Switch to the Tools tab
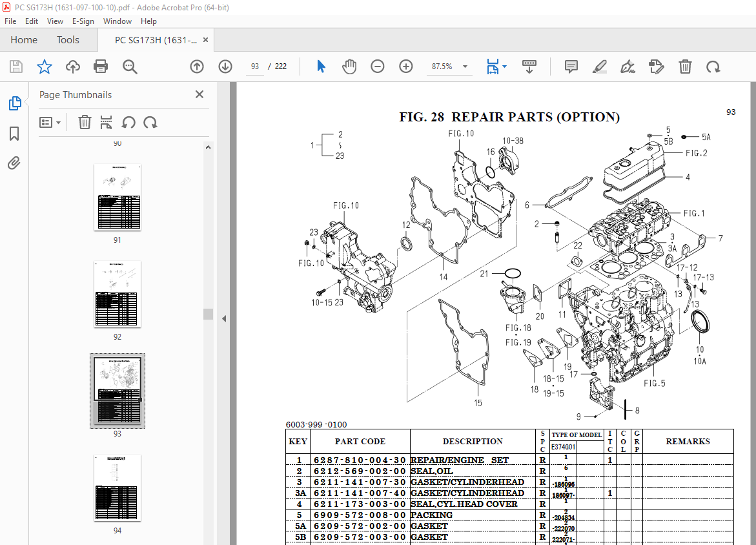 click(68, 40)
